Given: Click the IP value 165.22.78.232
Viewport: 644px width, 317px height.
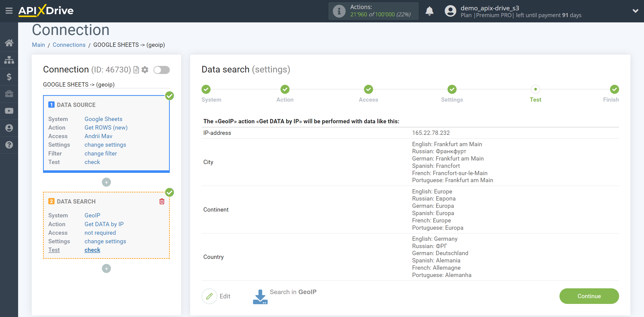Looking at the screenshot, I should point(431,133).
